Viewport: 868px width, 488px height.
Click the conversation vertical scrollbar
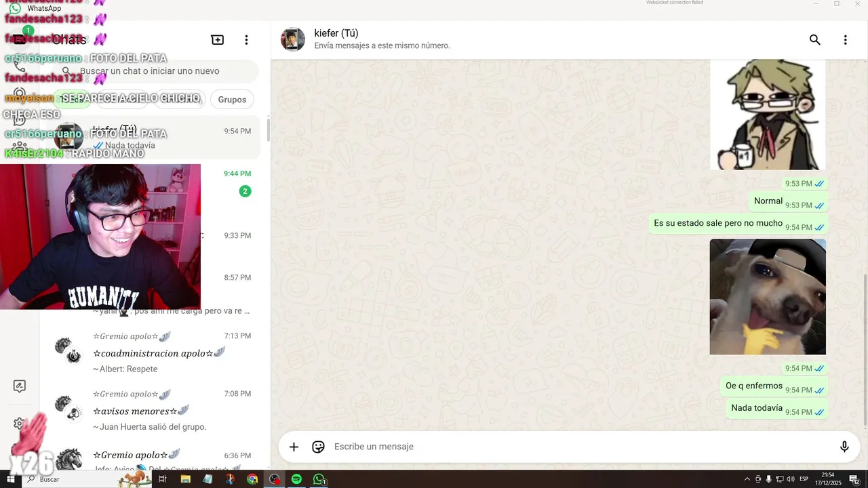865,349
